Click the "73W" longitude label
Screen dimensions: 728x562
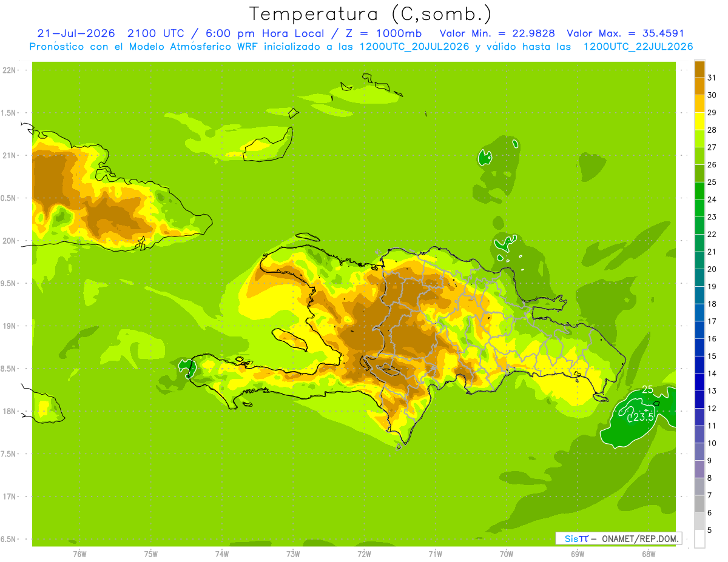click(x=293, y=554)
